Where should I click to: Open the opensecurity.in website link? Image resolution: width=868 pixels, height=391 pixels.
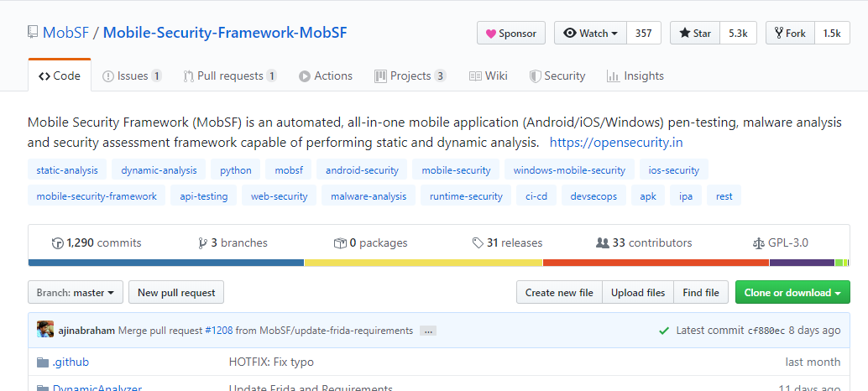[x=616, y=143]
